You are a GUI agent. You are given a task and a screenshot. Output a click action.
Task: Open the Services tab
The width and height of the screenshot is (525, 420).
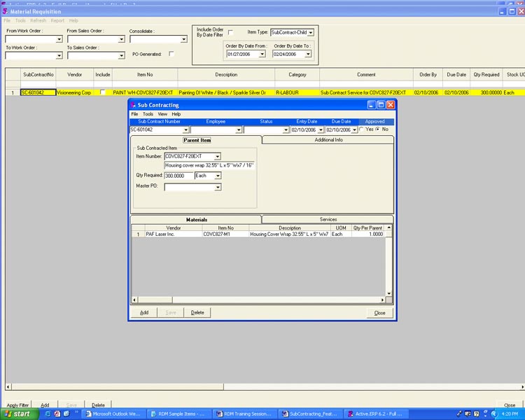point(328,220)
